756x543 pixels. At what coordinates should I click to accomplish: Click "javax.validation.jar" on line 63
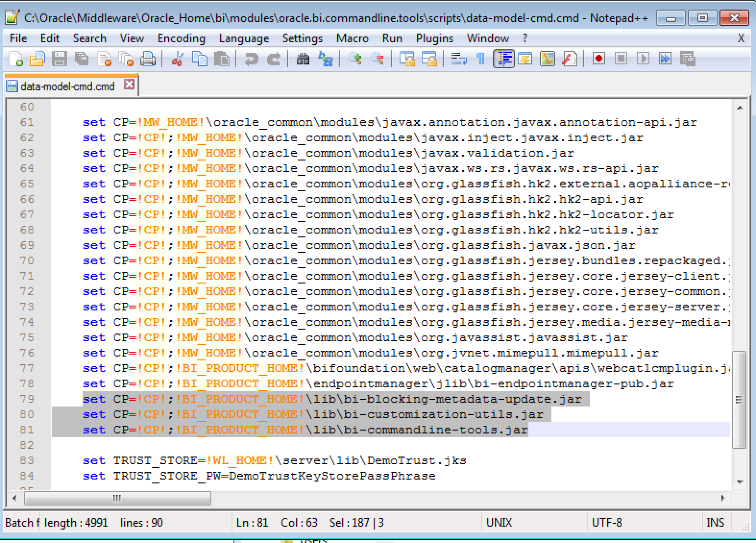coord(498,153)
